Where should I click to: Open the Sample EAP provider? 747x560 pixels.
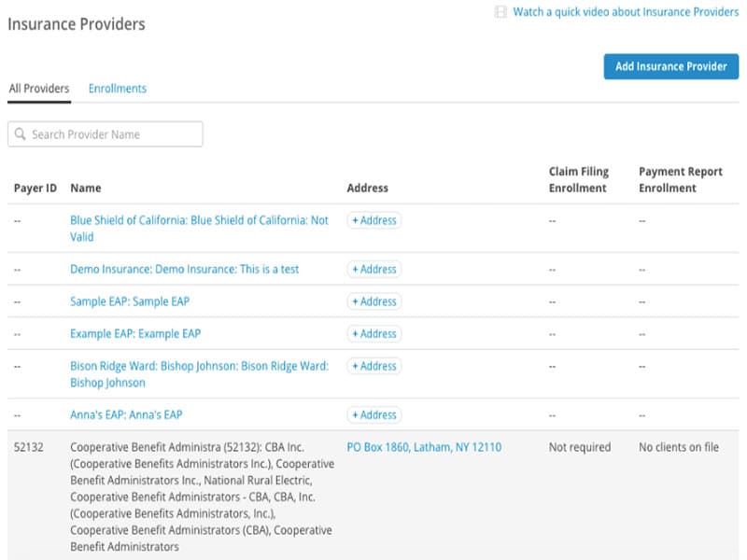130,301
